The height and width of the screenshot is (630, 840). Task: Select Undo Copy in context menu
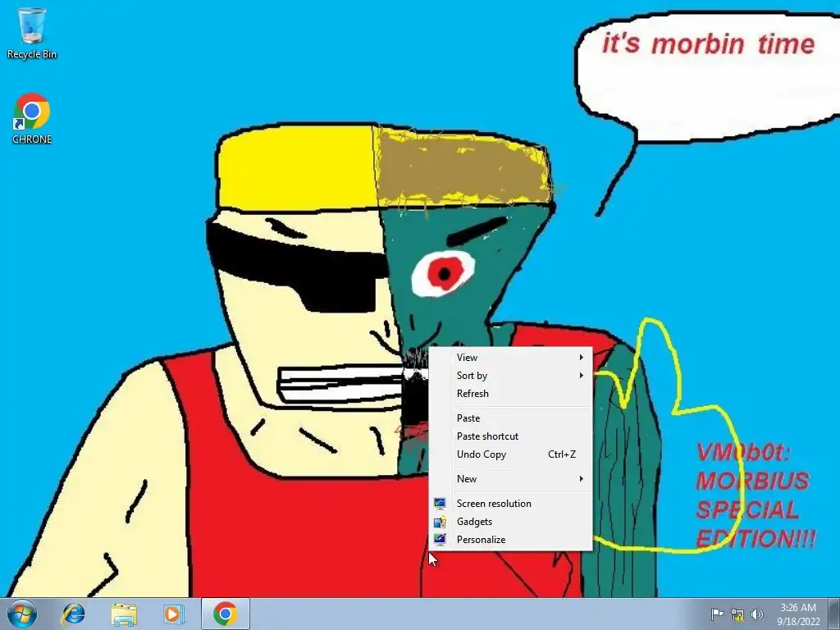510,454
